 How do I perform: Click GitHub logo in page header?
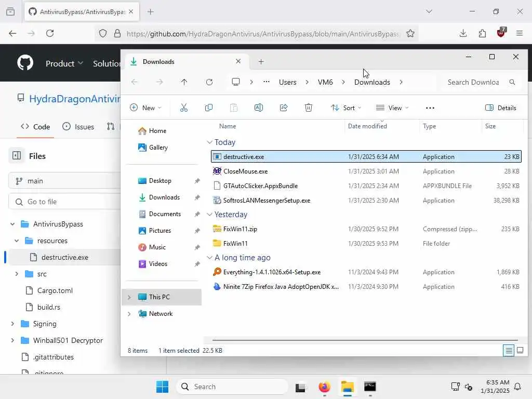(25, 63)
